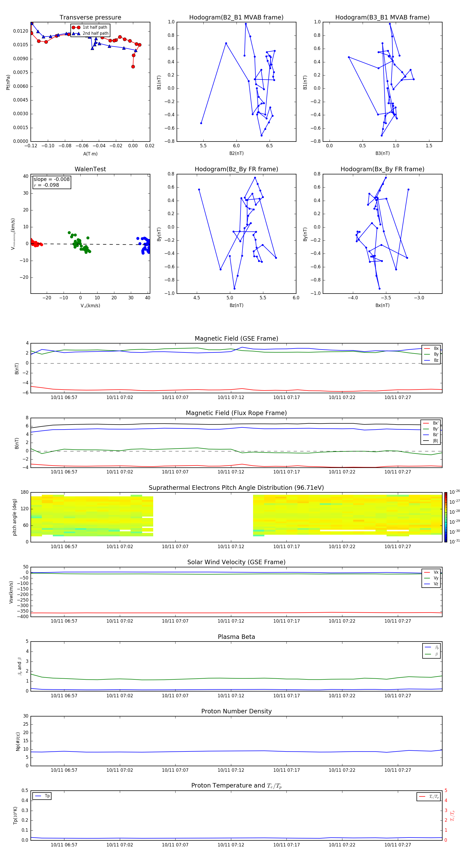Click the By legend entry in GSE panel
This screenshot has width=473, height=868.
431,354
